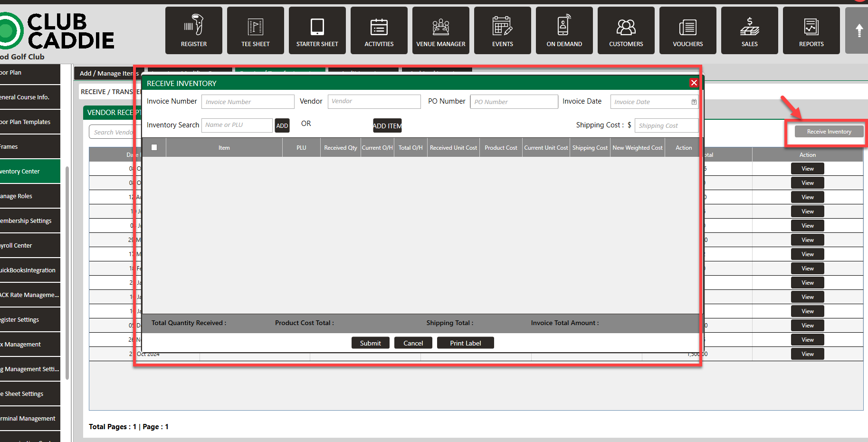Screen dimensions: 868x442
Task: Click the Receive Inventory button
Action: pos(829,132)
